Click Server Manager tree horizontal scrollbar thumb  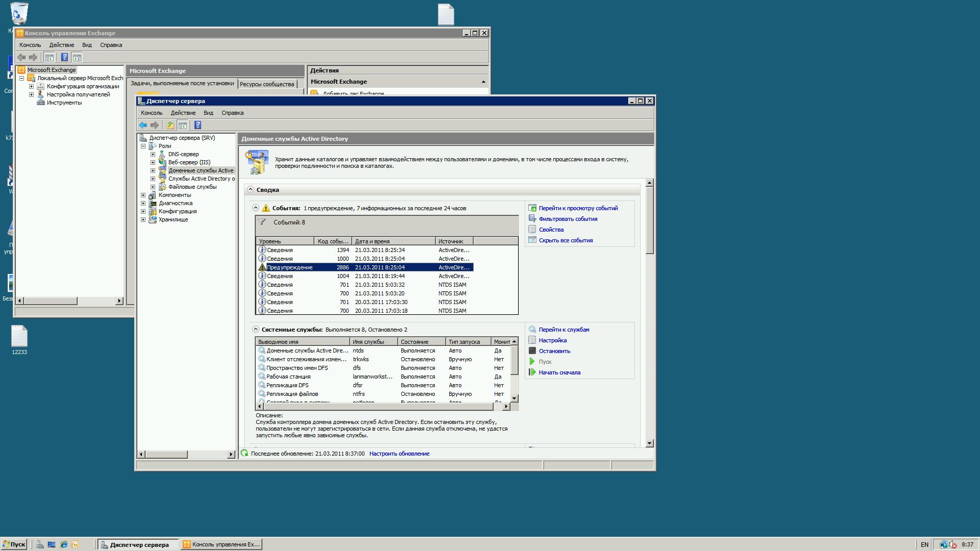pos(166,454)
